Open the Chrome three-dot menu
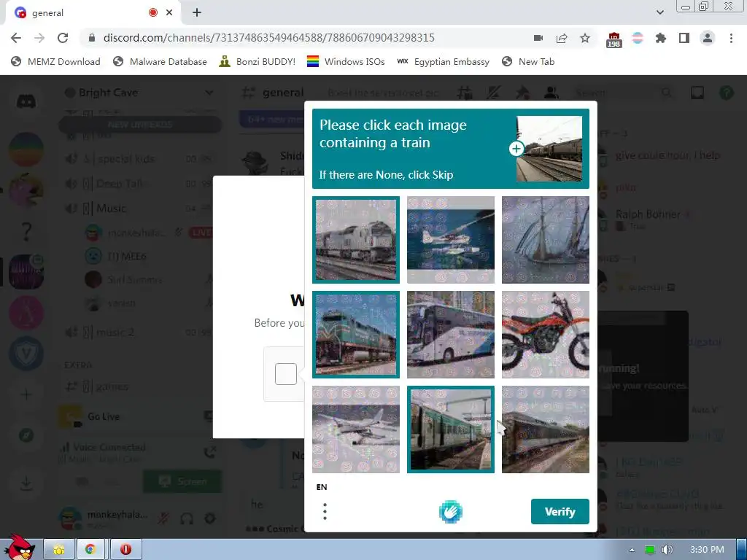 [x=731, y=38]
